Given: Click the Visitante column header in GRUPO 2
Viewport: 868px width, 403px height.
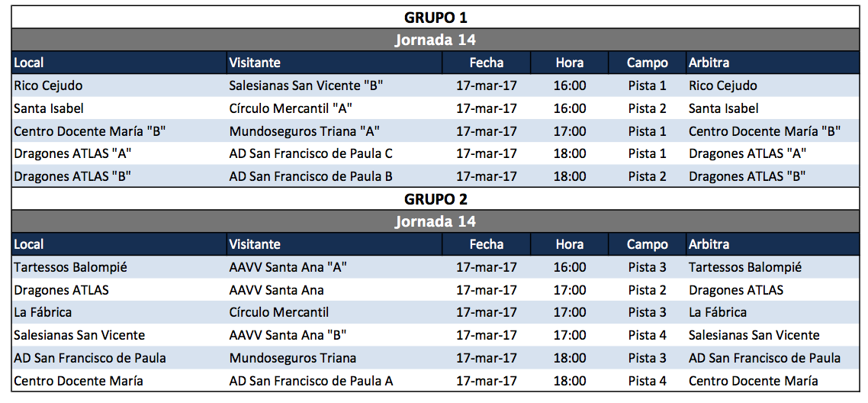Looking at the screenshot, I should click(255, 244).
